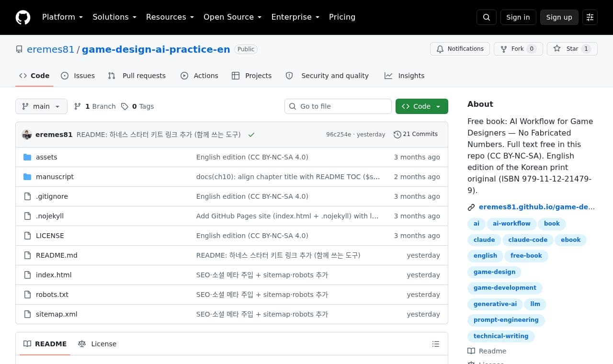Open the search magnifier icon
The width and height of the screenshot is (613, 364).
(487, 17)
